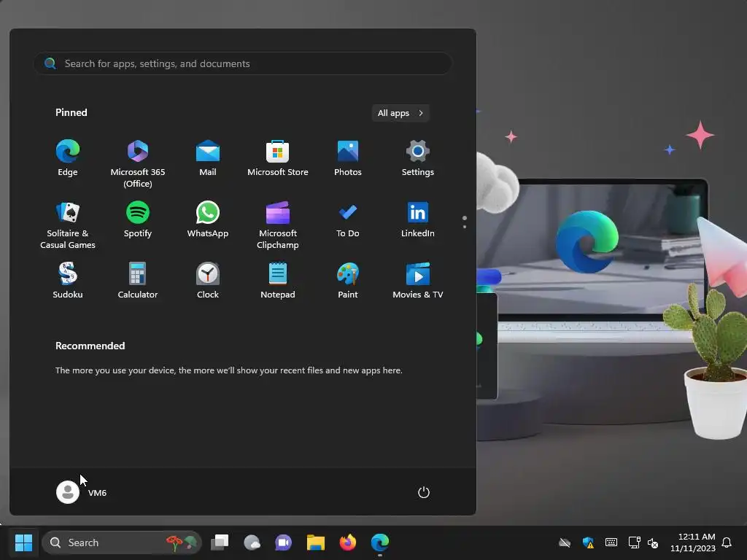This screenshot has height=560, width=747.
Task: Click the Start menu search field
Action: pyautogui.click(x=242, y=63)
